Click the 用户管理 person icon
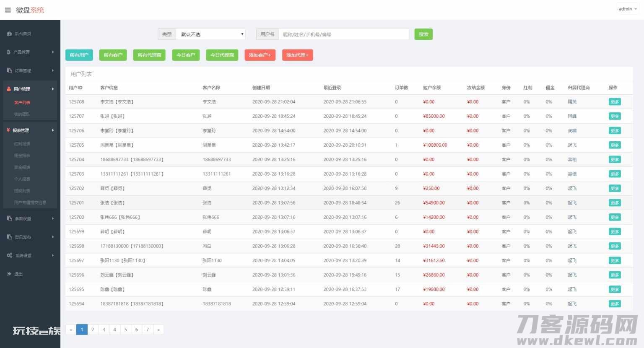Viewport: 644px width, 348px height. click(9, 89)
